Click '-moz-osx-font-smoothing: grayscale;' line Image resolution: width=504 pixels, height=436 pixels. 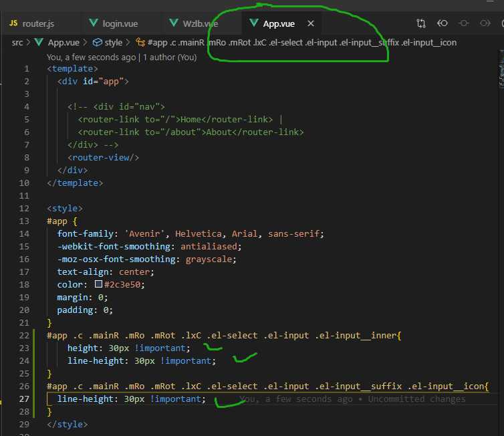pyautogui.click(x=146, y=259)
